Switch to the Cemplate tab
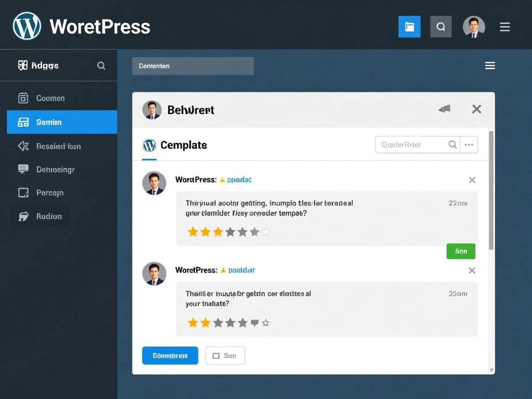Viewport: 532px width, 399px height. 184,145
